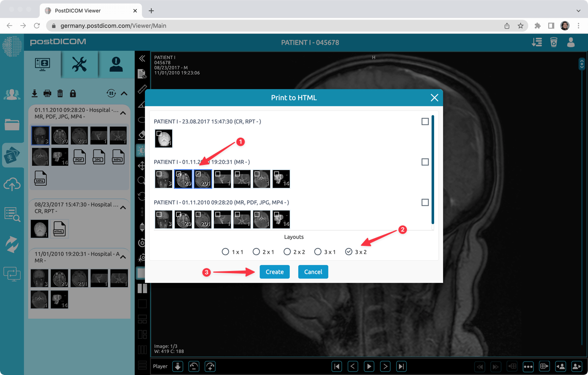Collapse the left panel with the double chevron
This screenshot has width=588, height=375.
pos(142,59)
